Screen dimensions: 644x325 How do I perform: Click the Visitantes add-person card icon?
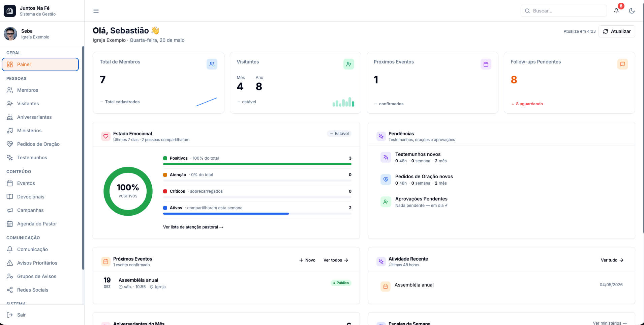[x=349, y=64]
